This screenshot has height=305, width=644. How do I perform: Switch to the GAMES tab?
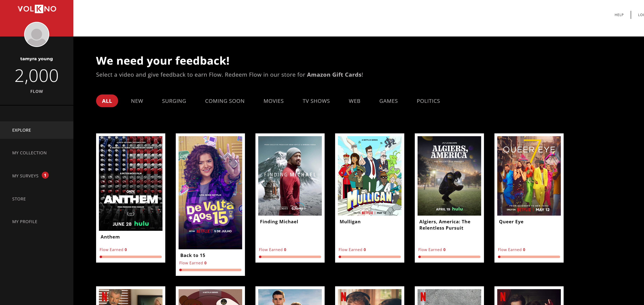(x=388, y=101)
